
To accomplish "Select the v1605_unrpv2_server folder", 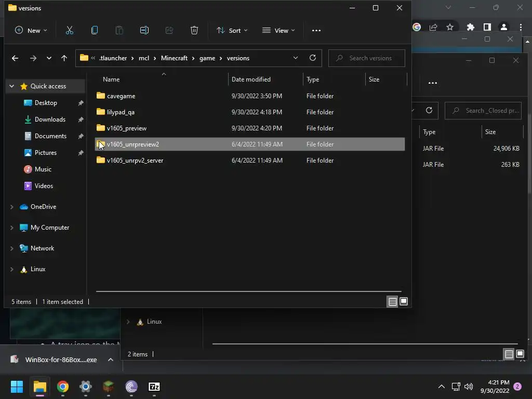I will pyautogui.click(x=250, y=161).
